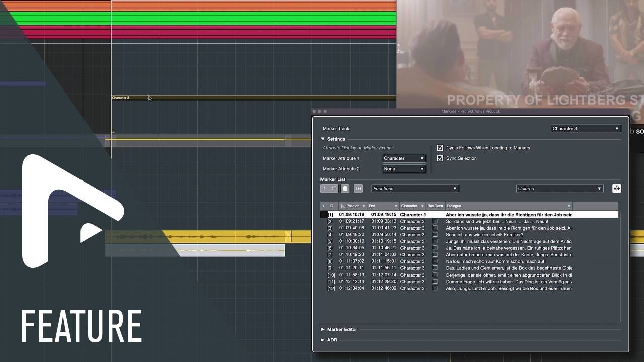The width and height of the screenshot is (644, 362).
Task: Check Rec Done box for marker 3
Action: tap(435, 228)
